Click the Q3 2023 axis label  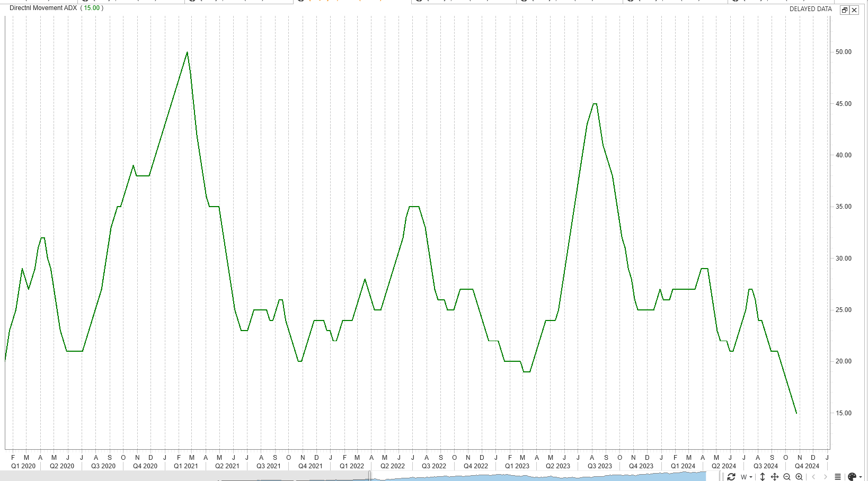[x=600, y=466]
